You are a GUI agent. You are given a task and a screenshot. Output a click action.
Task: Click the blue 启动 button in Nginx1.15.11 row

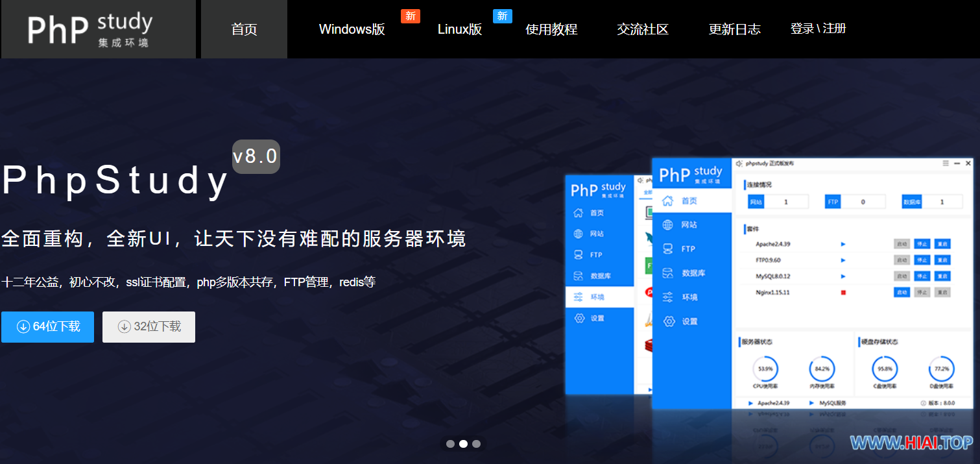(902, 293)
